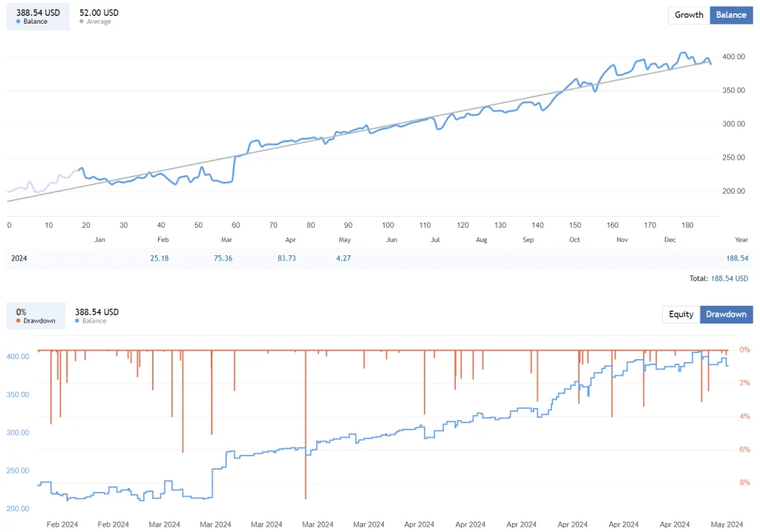760x532 pixels.
Task: Click the March value 75.36
Action: click(223, 258)
